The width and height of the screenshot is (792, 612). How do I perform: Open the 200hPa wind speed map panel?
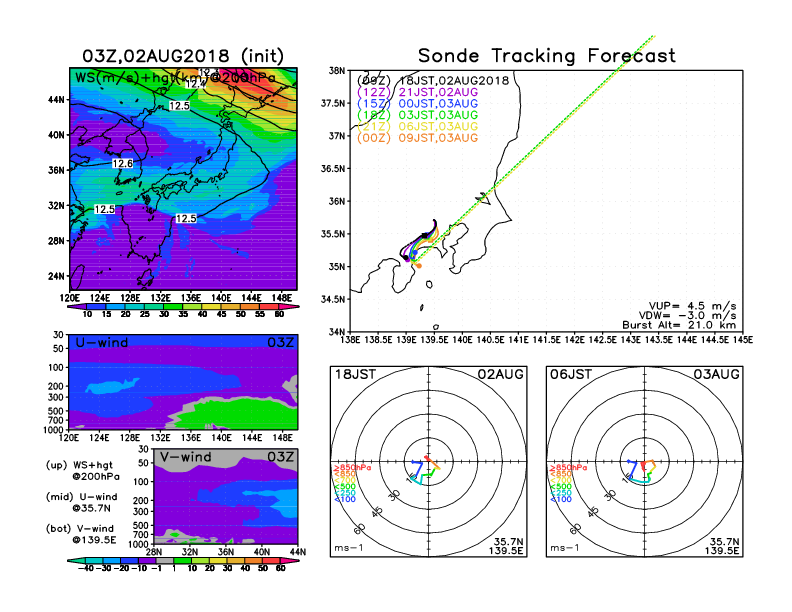click(183, 179)
